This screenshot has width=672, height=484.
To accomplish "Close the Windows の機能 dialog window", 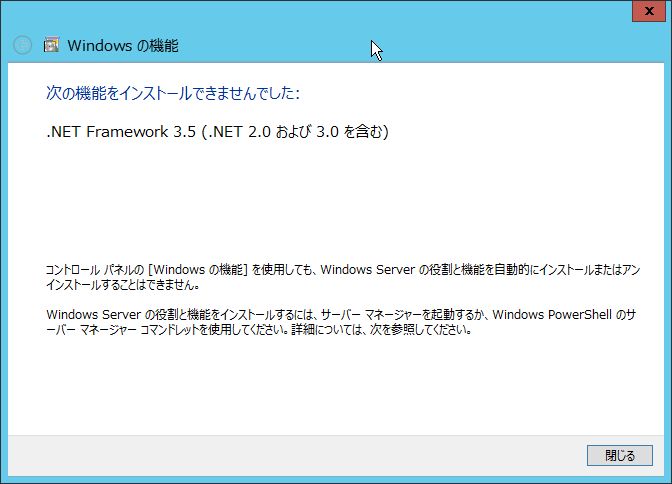I will tap(649, 11).
